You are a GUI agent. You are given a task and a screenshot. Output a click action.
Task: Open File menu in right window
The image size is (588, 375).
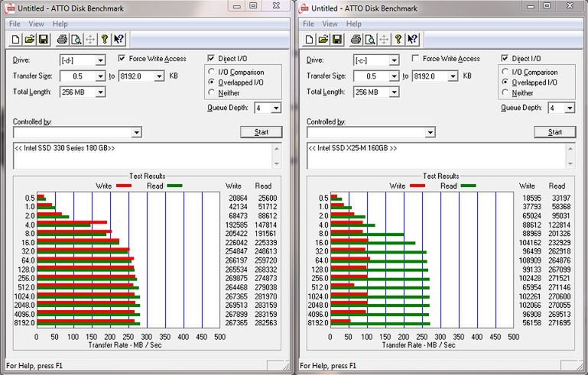[308, 24]
